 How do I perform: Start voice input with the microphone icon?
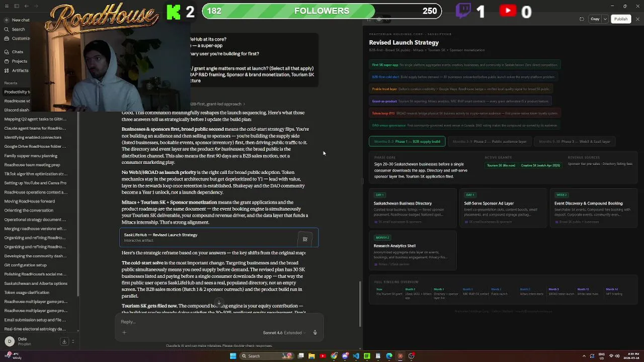click(x=315, y=332)
